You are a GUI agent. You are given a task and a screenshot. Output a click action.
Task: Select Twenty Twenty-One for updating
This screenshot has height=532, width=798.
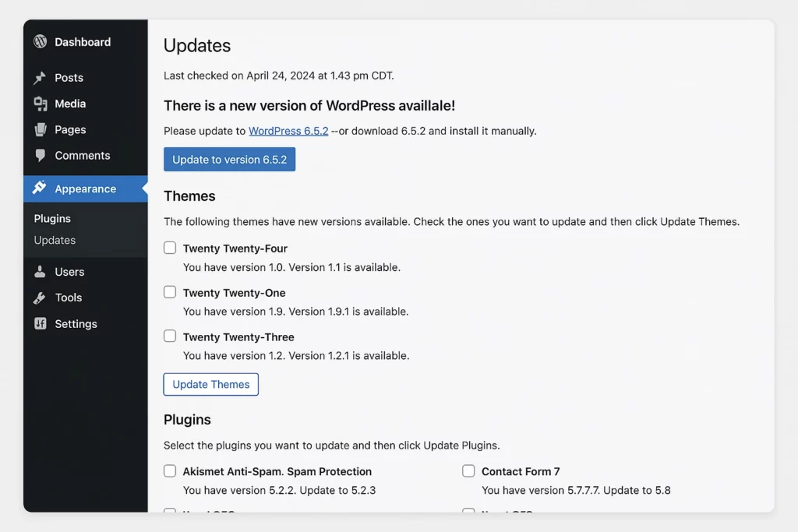pos(170,292)
